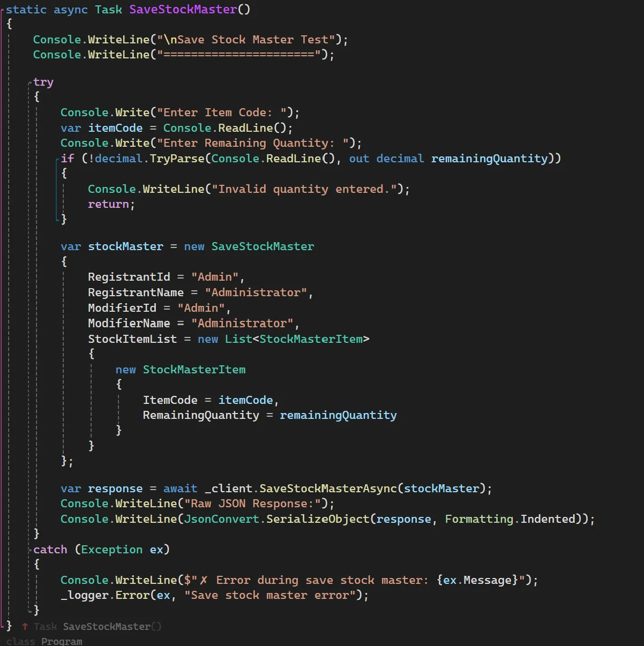Collapse the catch block fold marker
The width and height of the screenshot is (644, 646).
tap(29, 550)
